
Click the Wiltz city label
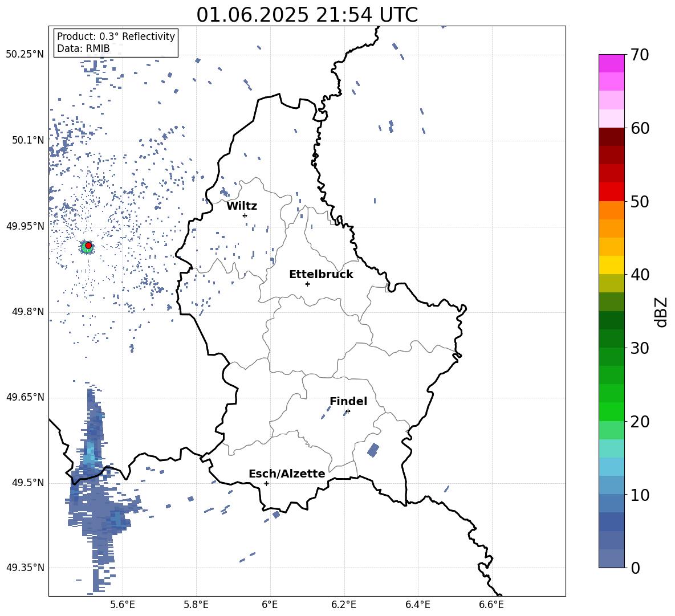(242, 206)
